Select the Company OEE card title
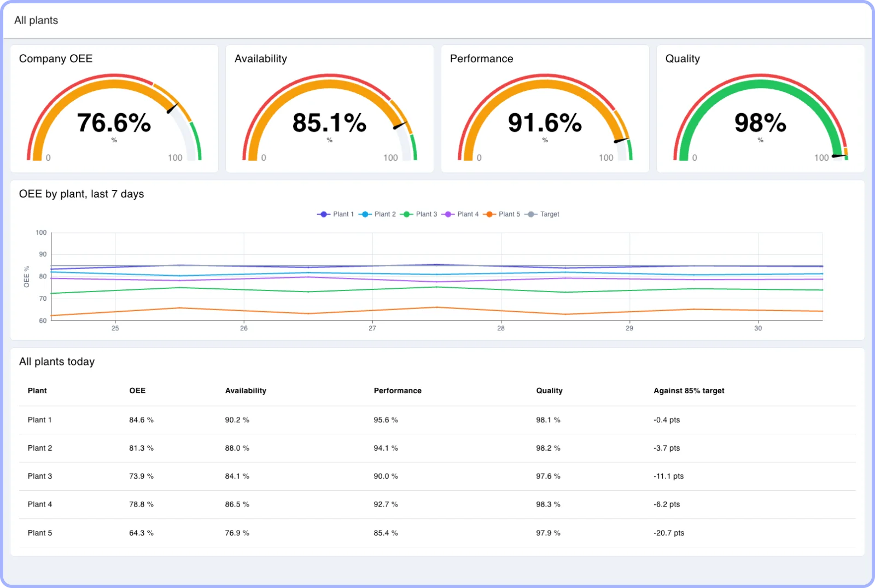 [x=56, y=59]
